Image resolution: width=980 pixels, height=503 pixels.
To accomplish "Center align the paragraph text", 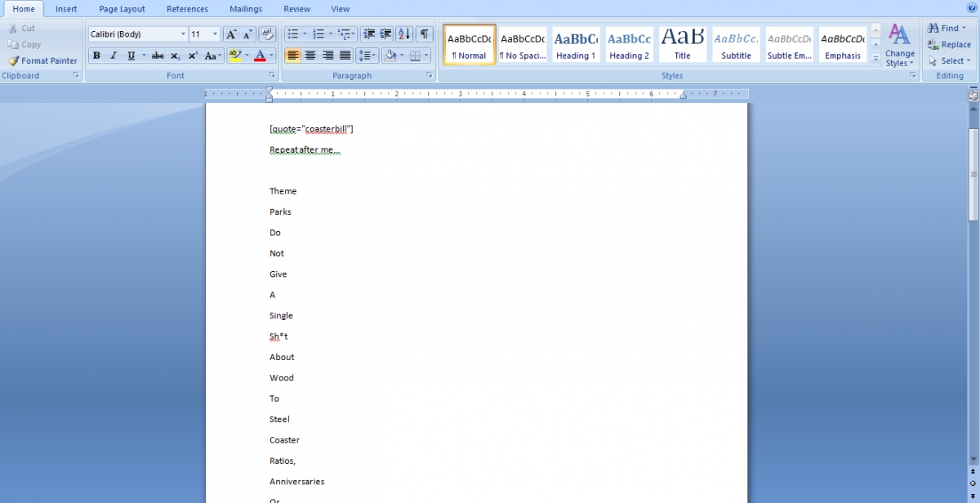I will (x=310, y=56).
